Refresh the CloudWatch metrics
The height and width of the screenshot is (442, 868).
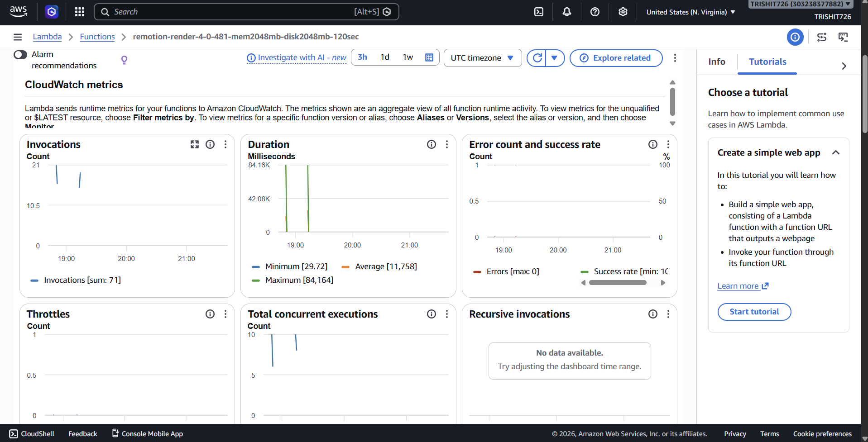pyautogui.click(x=537, y=58)
